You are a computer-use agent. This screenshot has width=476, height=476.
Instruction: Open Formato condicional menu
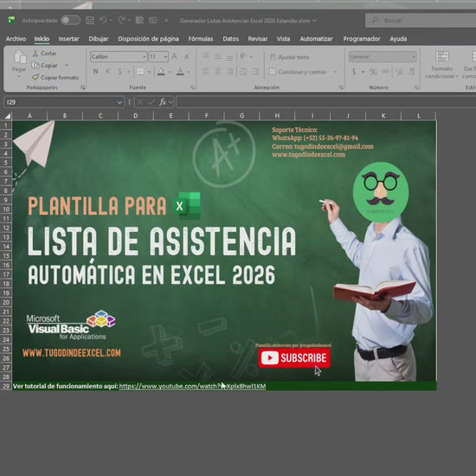click(441, 65)
